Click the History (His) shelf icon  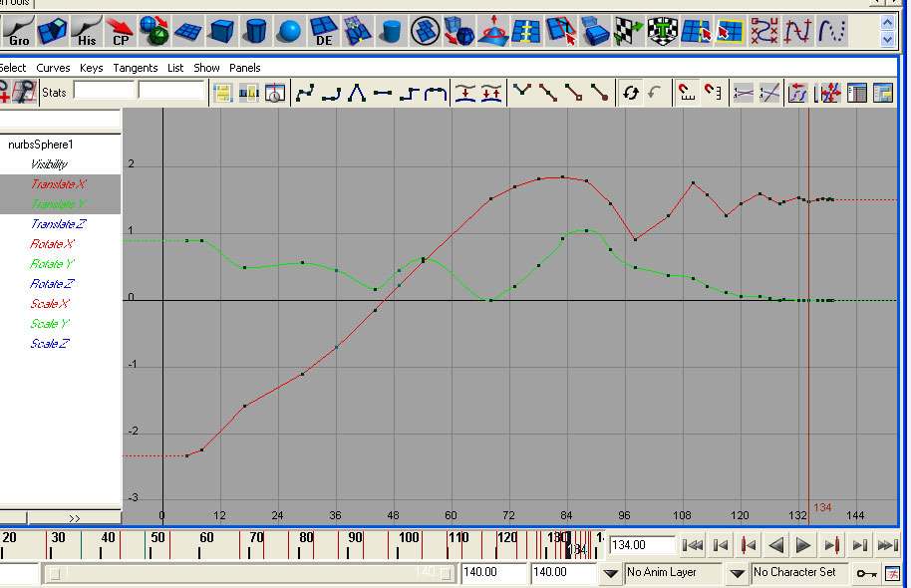86,31
